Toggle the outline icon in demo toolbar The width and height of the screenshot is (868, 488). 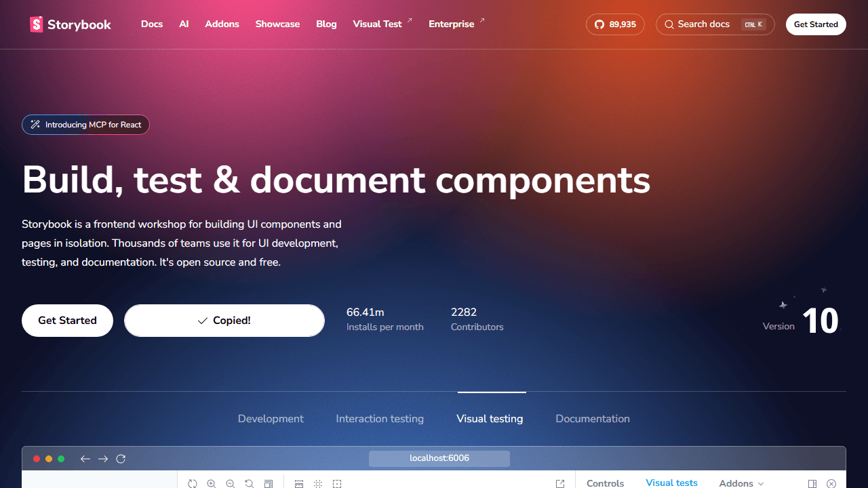pyautogui.click(x=337, y=483)
